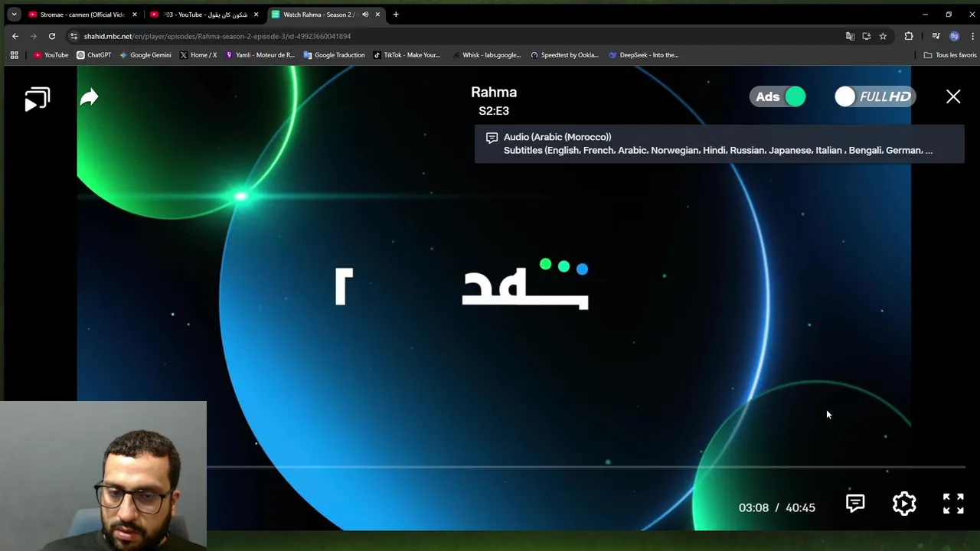Open the Google Gemini bookmark
The width and height of the screenshot is (980, 551).
pyautogui.click(x=145, y=55)
